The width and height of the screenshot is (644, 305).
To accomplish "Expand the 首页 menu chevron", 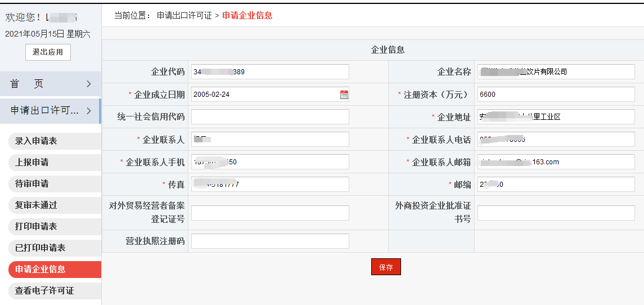I will 89,84.
